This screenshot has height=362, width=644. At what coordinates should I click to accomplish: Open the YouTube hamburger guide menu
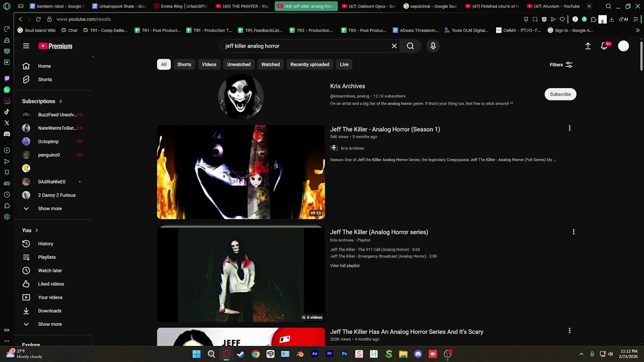[26, 46]
